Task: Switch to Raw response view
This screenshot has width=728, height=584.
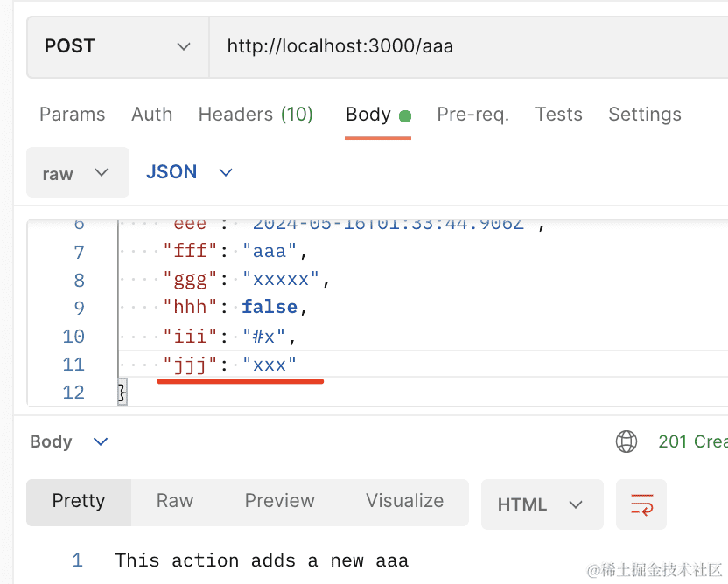Action: (x=175, y=501)
